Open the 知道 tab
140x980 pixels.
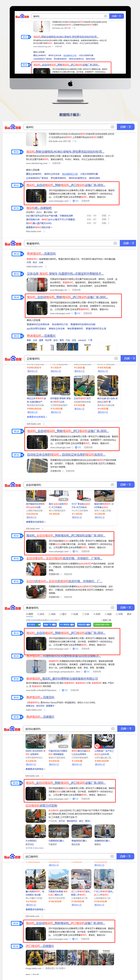74,614
